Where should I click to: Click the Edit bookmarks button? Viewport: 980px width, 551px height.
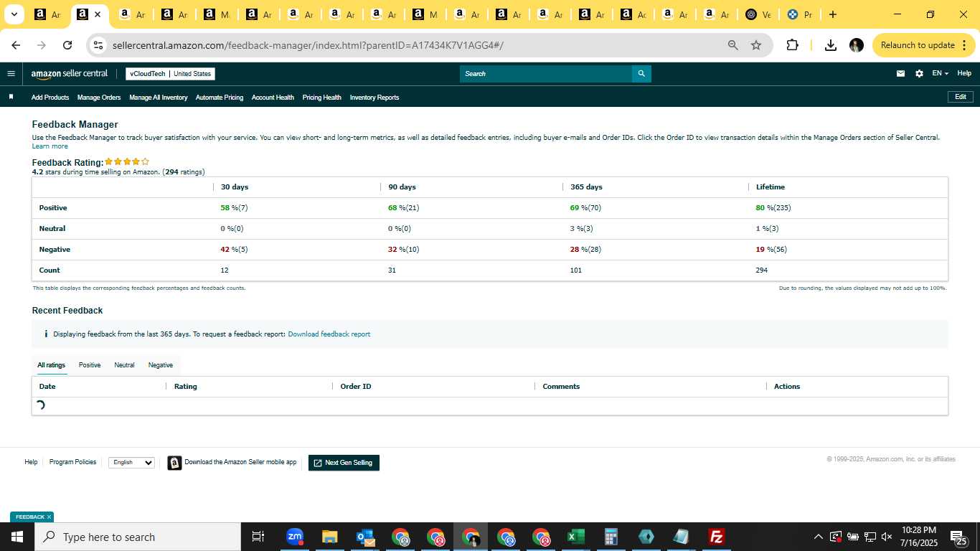(961, 97)
